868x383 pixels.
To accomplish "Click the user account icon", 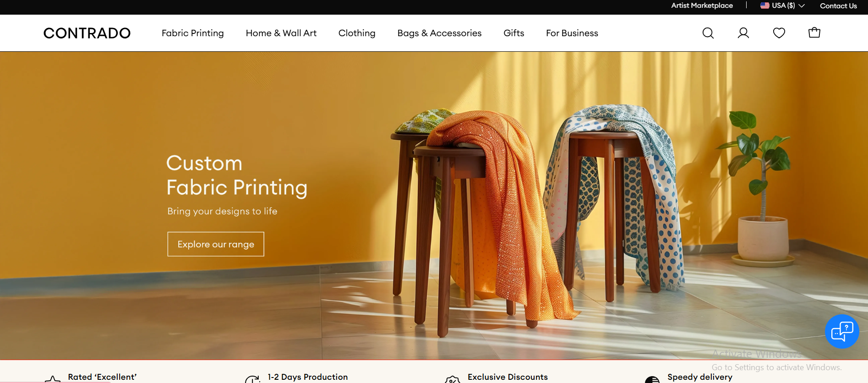I will tap(743, 33).
